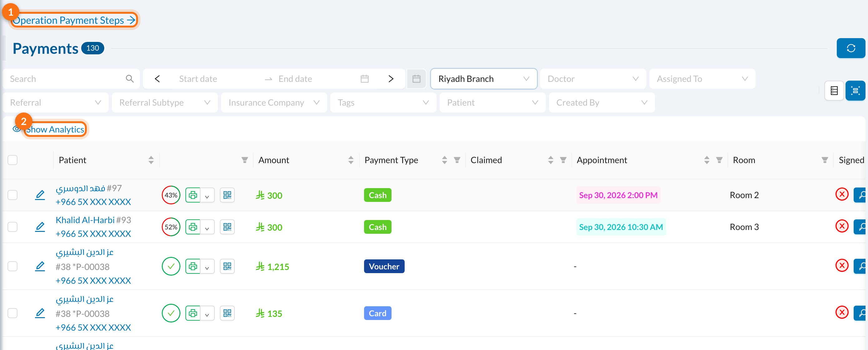Open the Tags filter dropdown
This screenshot has height=350, width=868.
tap(383, 102)
